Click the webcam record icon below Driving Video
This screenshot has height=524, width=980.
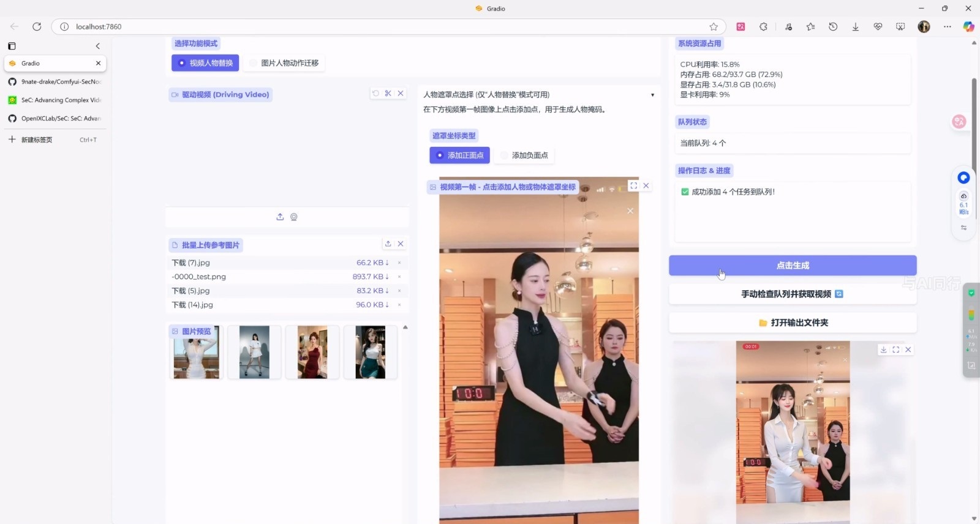[294, 217]
